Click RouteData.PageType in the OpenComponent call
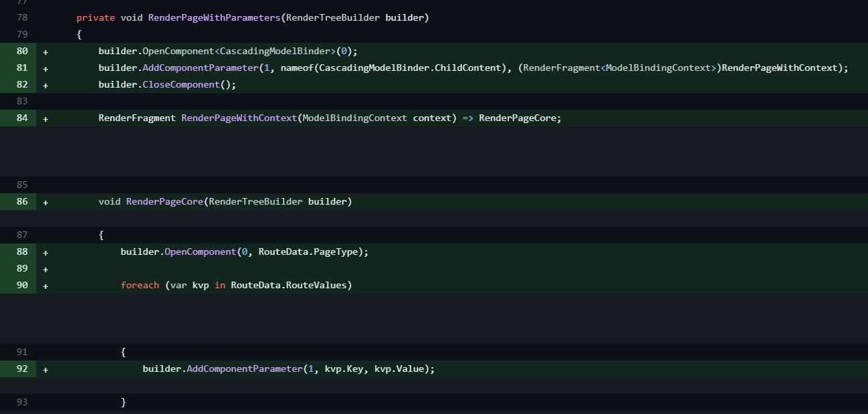Image resolution: width=868 pixels, height=414 pixels. pos(310,252)
